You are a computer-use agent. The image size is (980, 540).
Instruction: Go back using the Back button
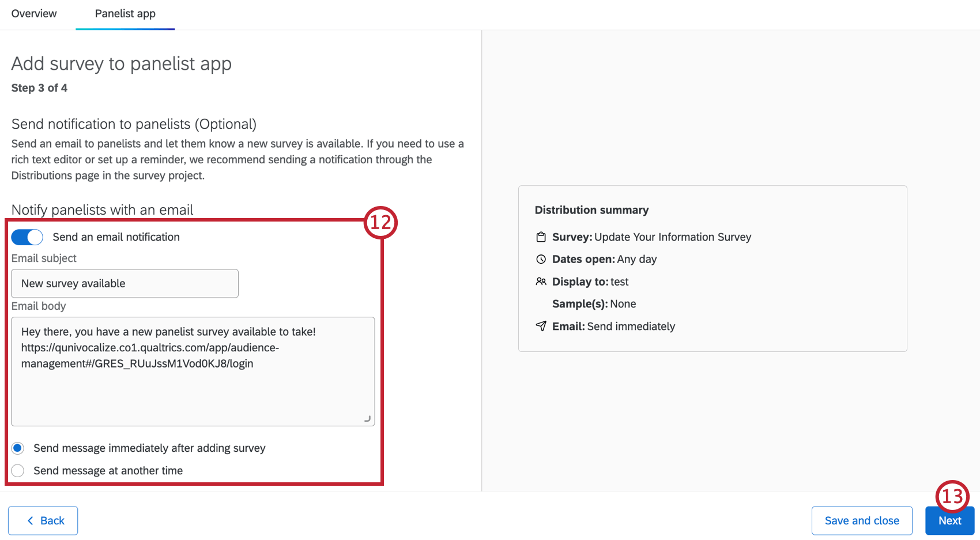43,520
